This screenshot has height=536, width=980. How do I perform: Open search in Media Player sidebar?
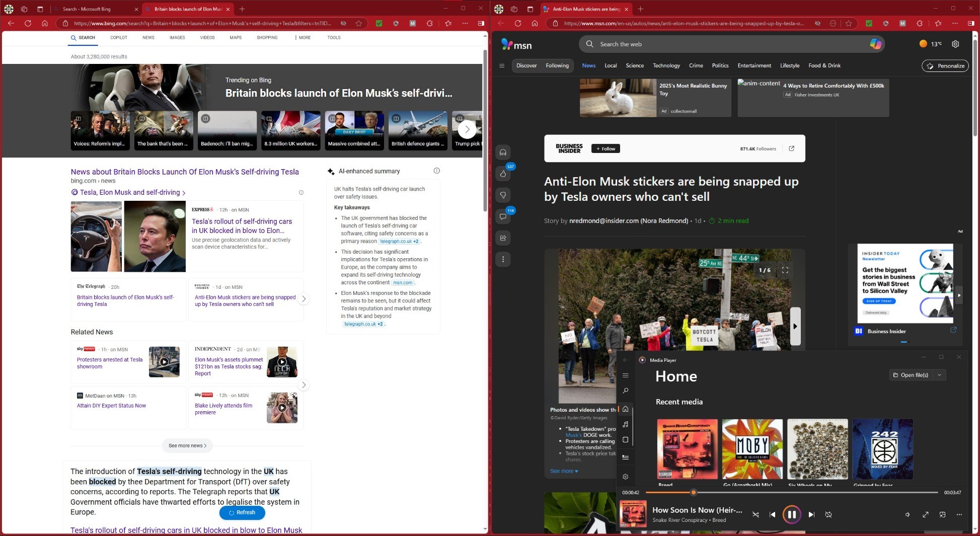click(626, 391)
